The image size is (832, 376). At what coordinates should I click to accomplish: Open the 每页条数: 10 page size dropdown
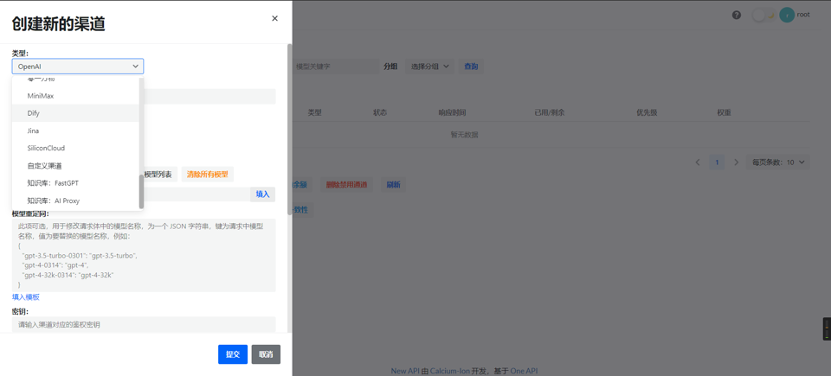778,162
